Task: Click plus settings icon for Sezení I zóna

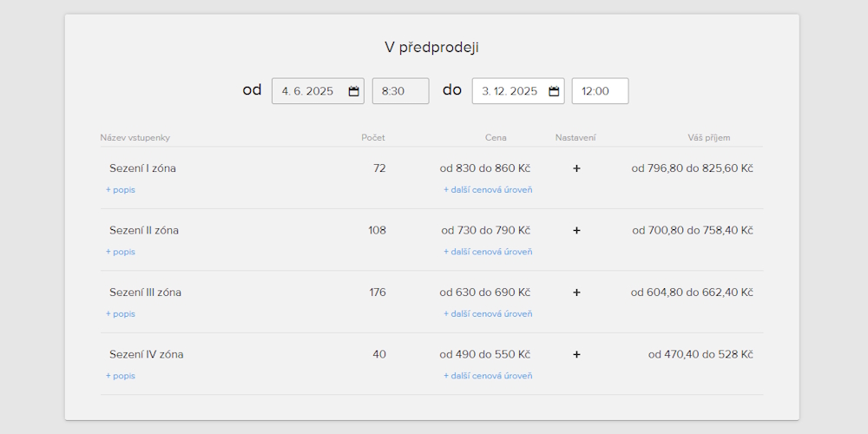Action: tap(576, 168)
